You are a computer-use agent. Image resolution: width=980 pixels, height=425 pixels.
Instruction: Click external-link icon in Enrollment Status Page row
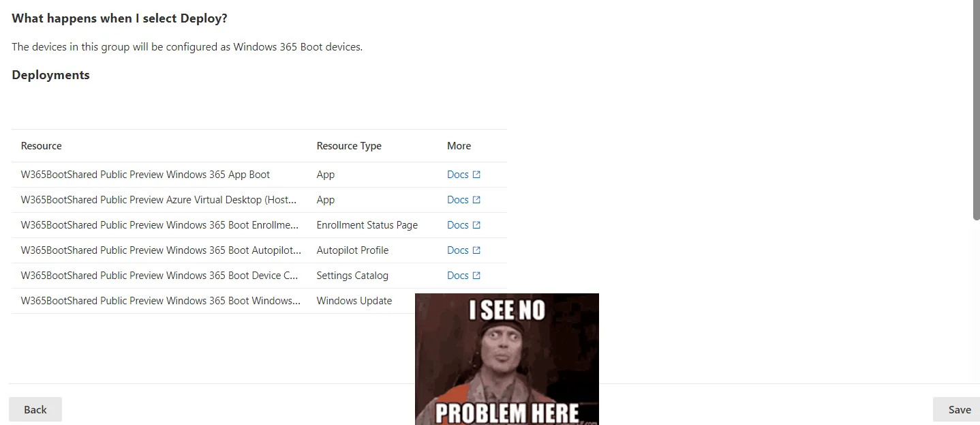click(x=476, y=225)
